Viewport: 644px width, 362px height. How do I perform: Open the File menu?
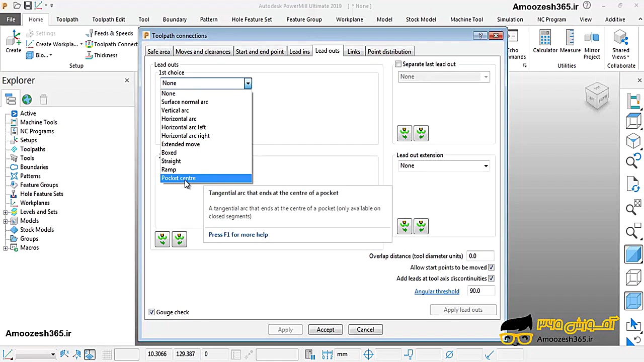(x=11, y=20)
